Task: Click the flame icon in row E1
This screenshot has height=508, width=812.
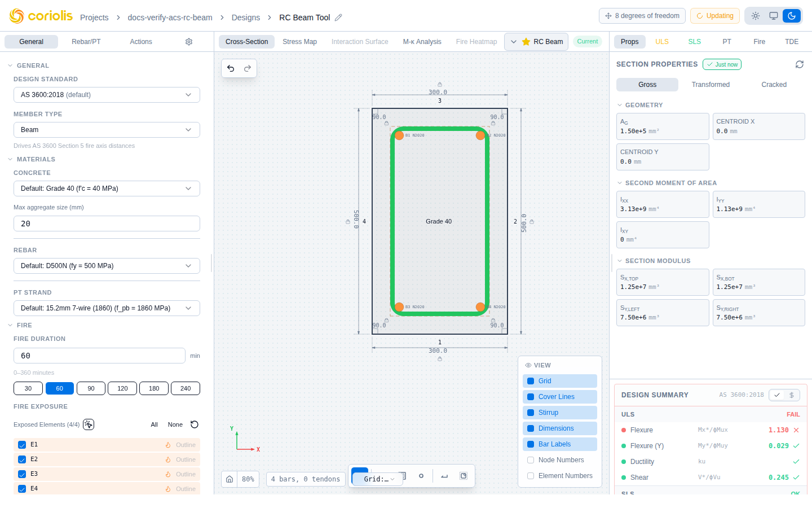Action: coord(168,445)
